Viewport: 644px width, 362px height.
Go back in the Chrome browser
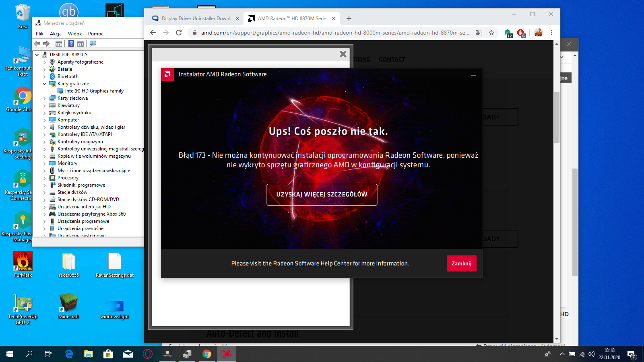click(x=153, y=33)
